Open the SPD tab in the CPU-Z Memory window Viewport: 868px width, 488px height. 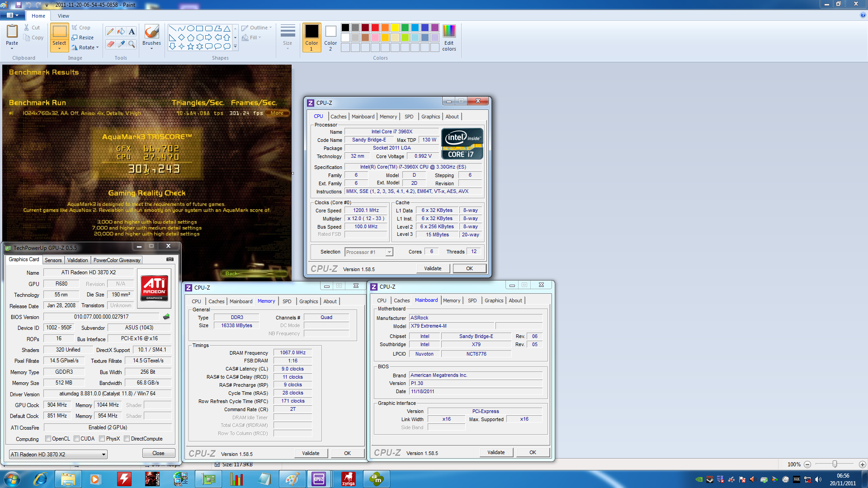(287, 301)
